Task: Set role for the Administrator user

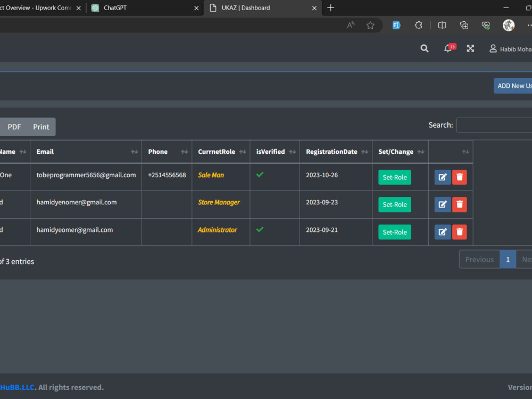Action: tap(395, 232)
